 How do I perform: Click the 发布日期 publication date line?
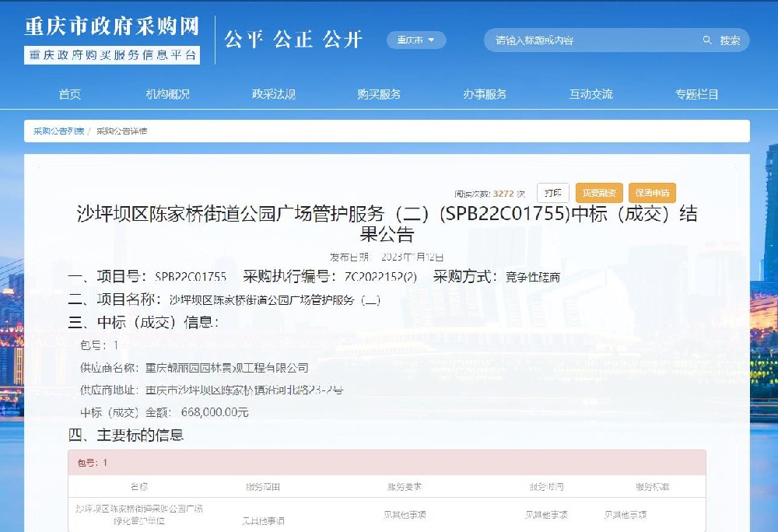tap(387, 257)
